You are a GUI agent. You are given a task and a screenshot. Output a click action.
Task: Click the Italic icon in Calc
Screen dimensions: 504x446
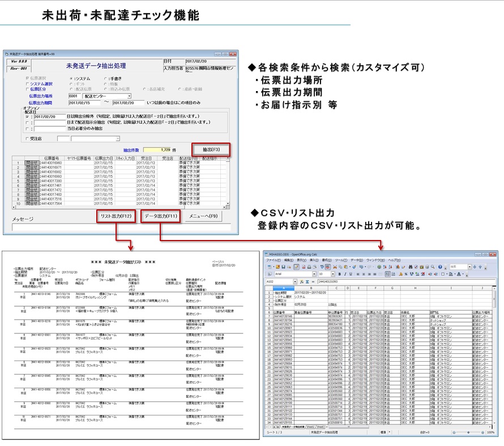click(x=345, y=274)
